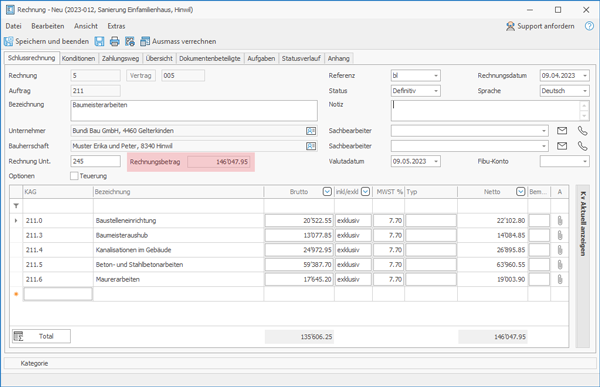Open the Bauherrschaft address card icon

[311, 146]
